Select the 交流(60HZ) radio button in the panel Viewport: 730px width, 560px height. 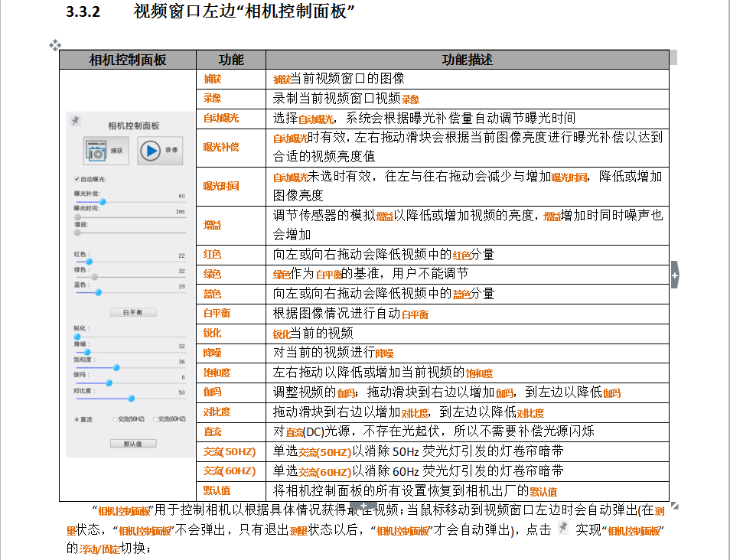(155, 419)
